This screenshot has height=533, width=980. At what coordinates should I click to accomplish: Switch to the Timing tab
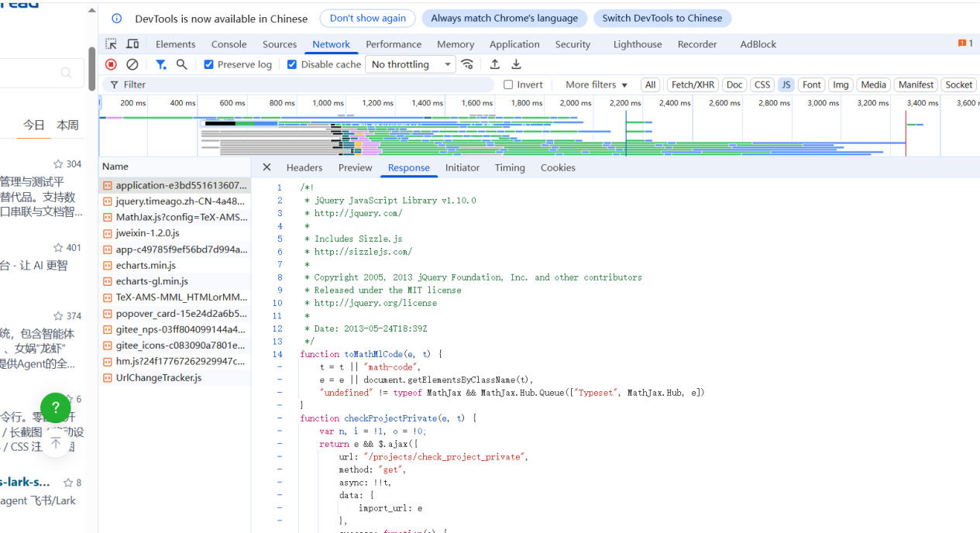click(510, 167)
